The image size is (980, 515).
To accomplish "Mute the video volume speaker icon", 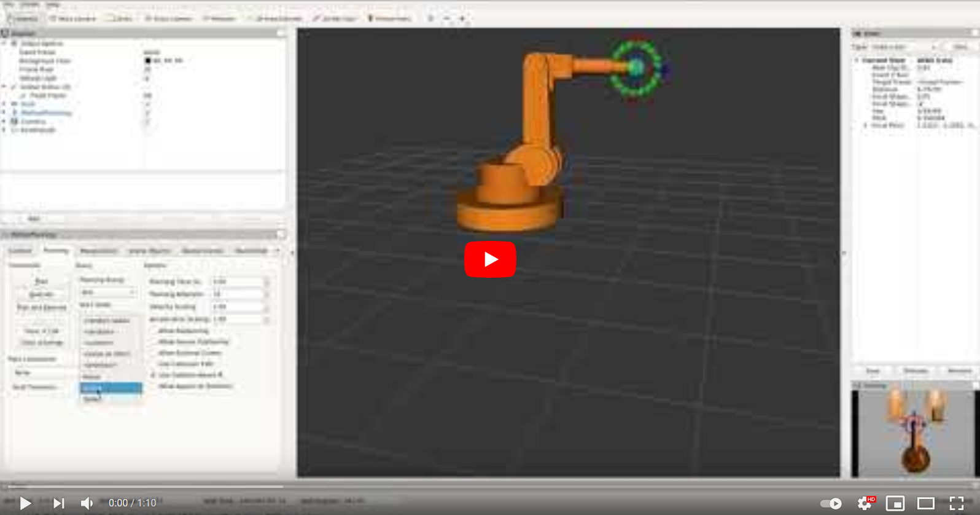I will tap(87, 503).
